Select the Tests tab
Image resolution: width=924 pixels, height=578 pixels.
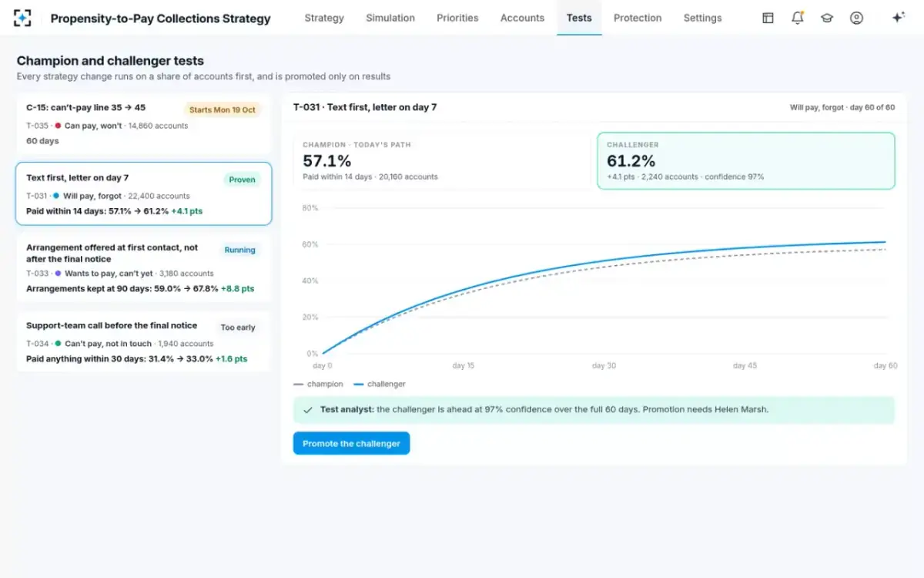[x=579, y=18]
